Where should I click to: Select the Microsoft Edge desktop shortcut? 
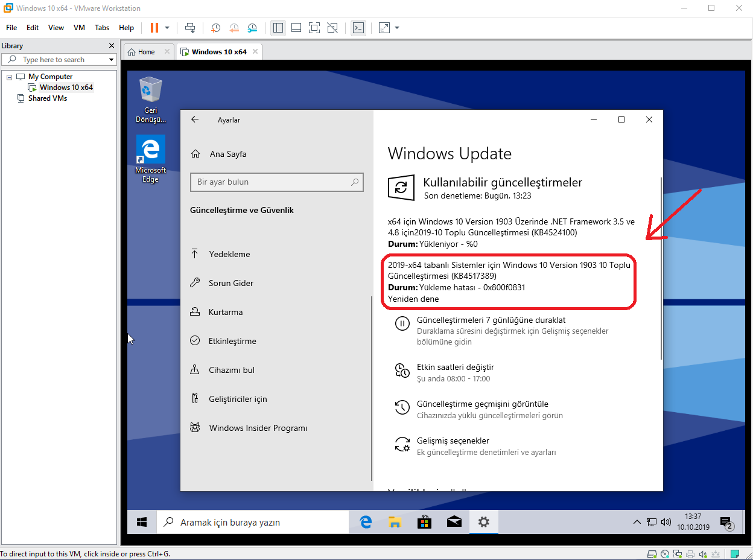point(150,159)
